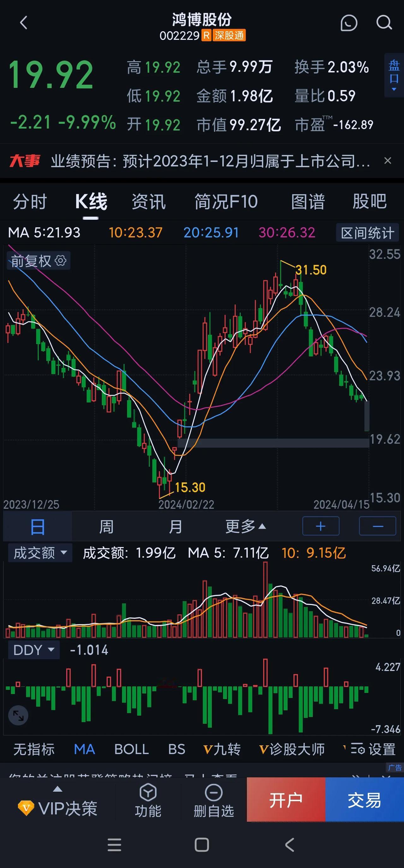Go back with the top-left arrow

pyautogui.click(x=23, y=23)
